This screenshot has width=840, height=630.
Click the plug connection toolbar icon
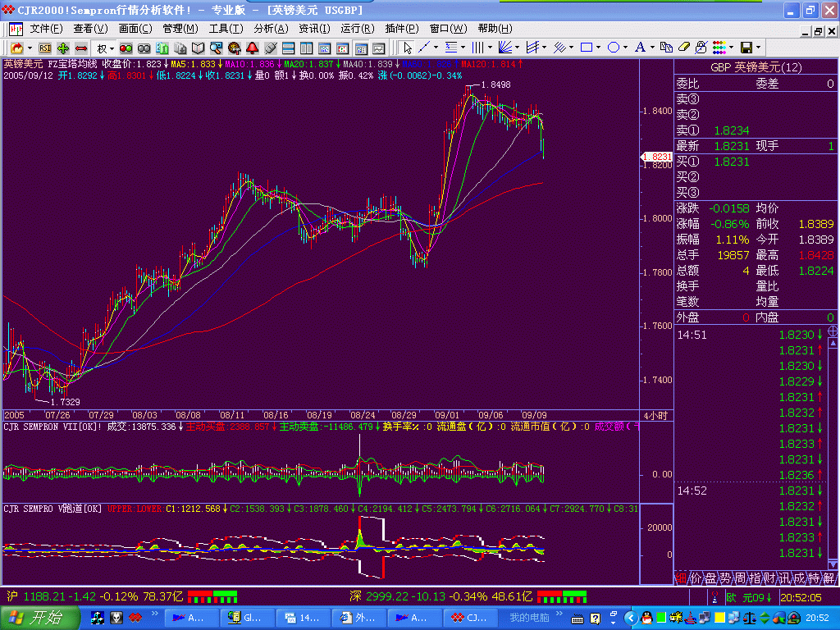click(271, 48)
